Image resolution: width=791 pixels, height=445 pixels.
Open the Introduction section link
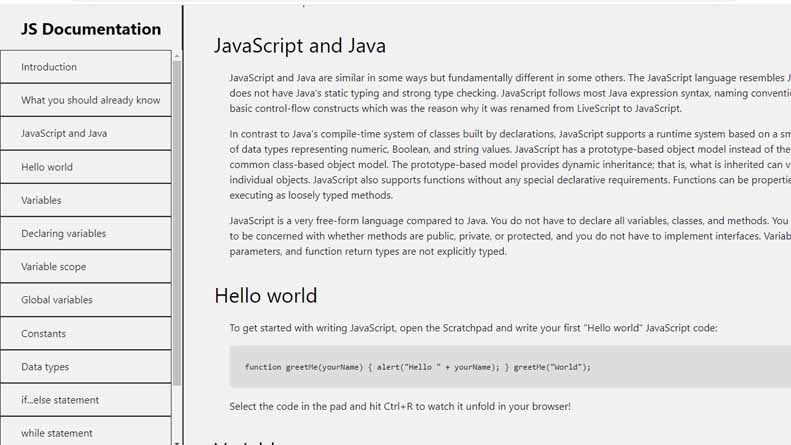49,67
